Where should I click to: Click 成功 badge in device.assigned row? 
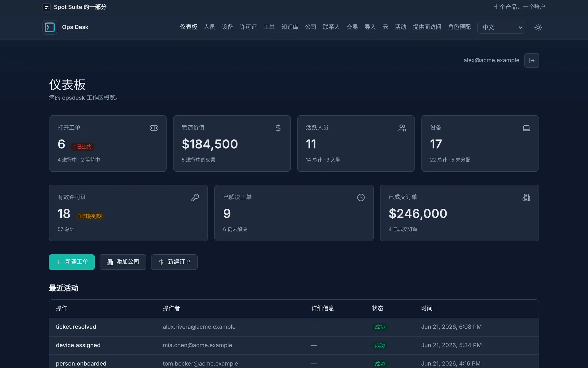point(380,345)
